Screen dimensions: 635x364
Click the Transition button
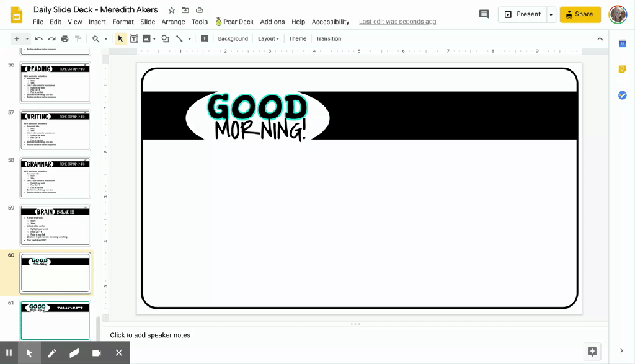pos(329,38)
